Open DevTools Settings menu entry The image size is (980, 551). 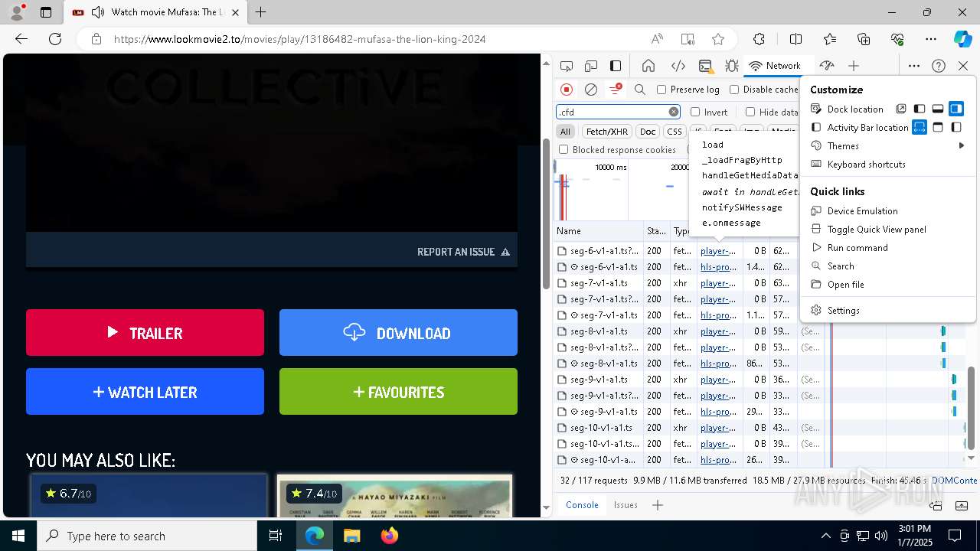click(x=888, y=310)
